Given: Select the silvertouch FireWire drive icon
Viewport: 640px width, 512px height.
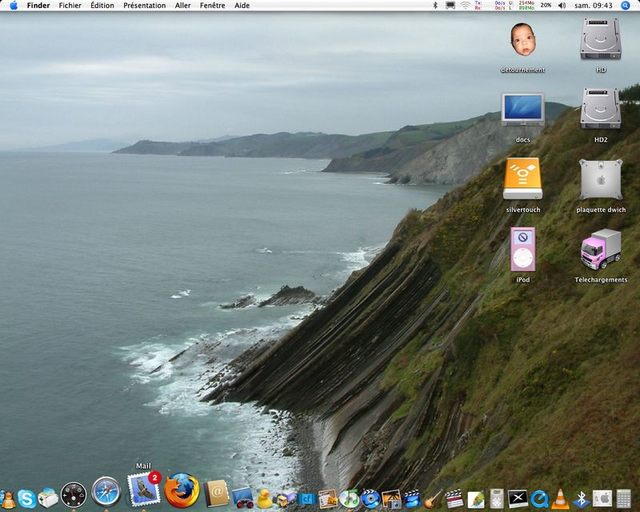Looking at the screenshot, I should (522, 180).
